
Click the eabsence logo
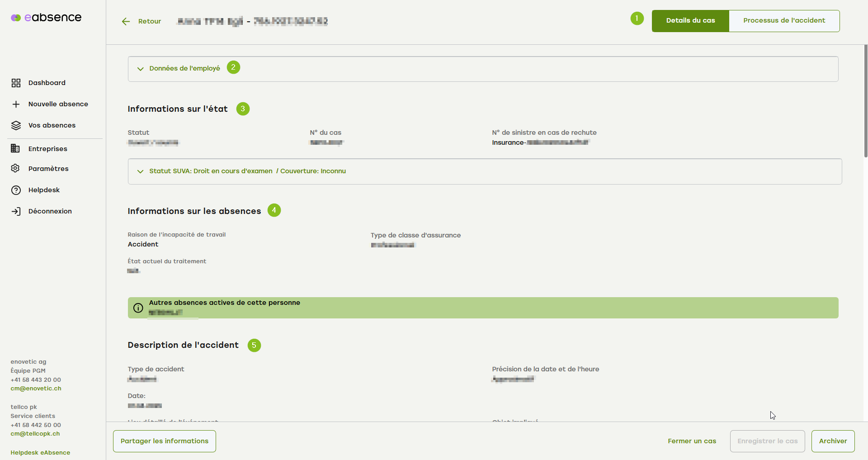click(x=46, y=18)
